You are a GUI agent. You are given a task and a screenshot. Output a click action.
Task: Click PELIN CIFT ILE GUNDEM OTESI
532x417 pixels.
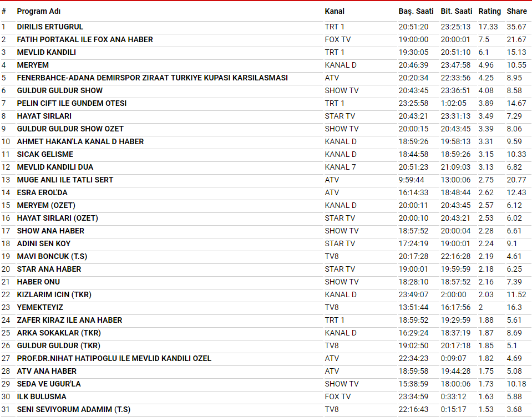point(72,103)
